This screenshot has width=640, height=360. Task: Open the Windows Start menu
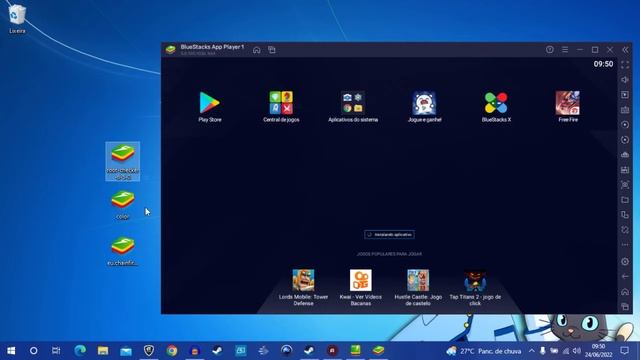[11, 351]
